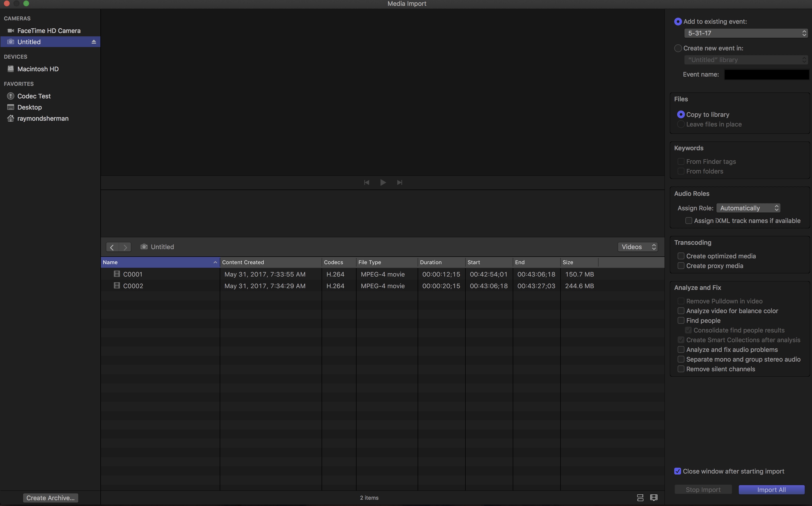The height and width of the screenshot is (506, 812).
Task: Click C0001 MPEG-4 movie file type
Action: [383, 274]
